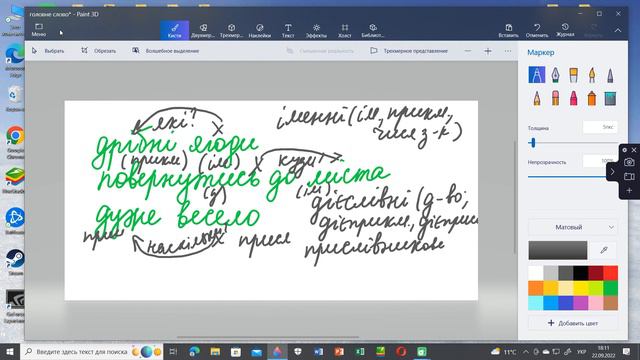Open Excel from the taskbar

(360, 351)
